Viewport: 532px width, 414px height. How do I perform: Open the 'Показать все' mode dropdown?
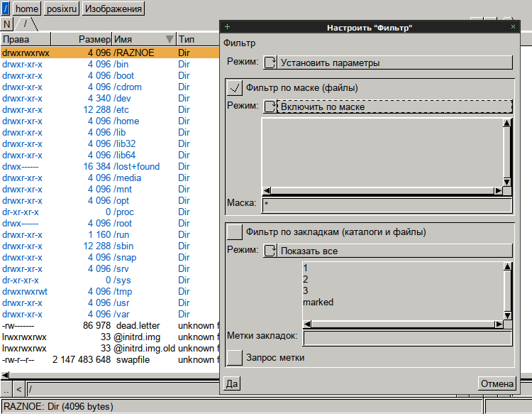388,251
